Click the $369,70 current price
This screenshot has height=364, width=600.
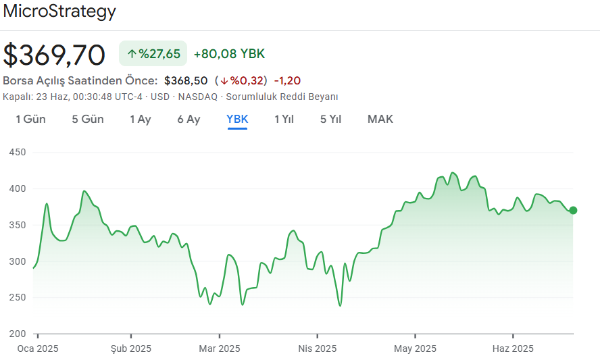point(54,55)
